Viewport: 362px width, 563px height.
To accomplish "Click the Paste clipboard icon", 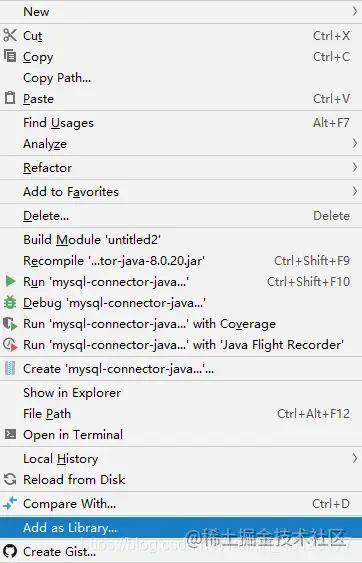I will (x=10, y=98).
